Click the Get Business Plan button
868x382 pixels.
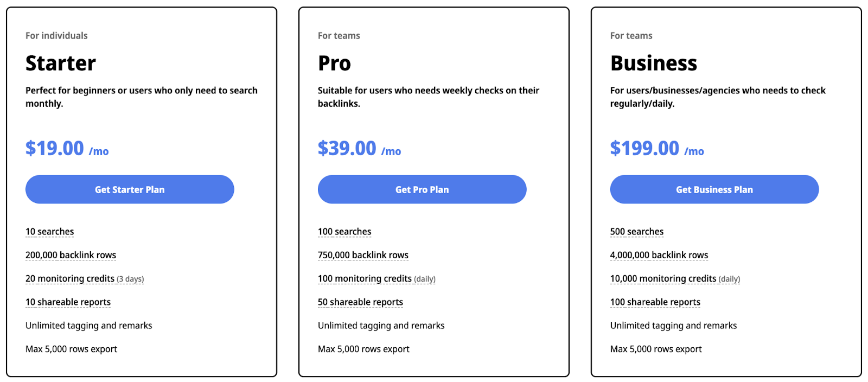tap(714, 189)
